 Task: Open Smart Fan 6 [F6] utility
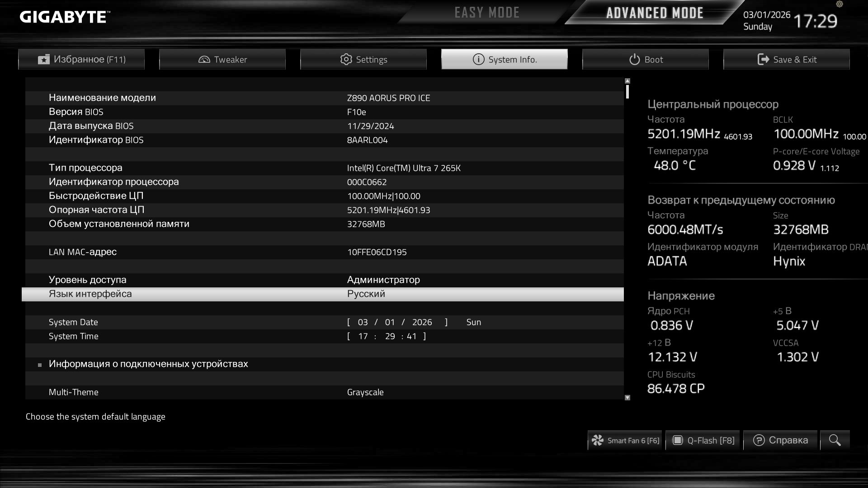[625, 440]
